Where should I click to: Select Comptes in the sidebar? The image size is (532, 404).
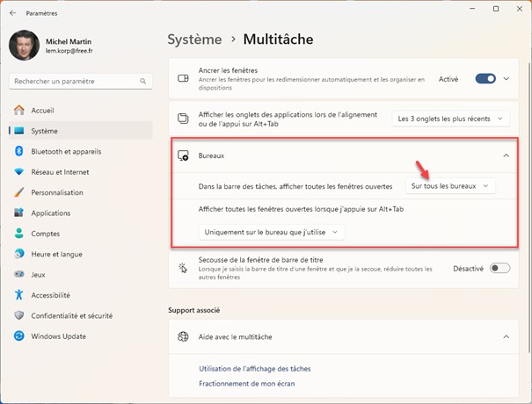(45, 234)
